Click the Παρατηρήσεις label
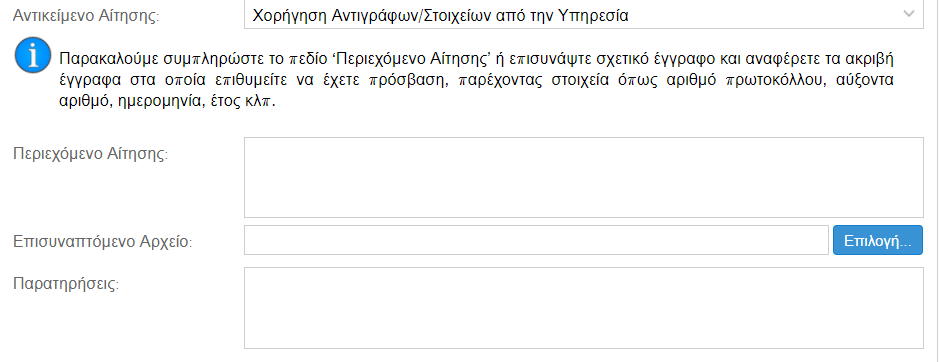This screenshot has width=939, height=362. click(x=66, y=282)
